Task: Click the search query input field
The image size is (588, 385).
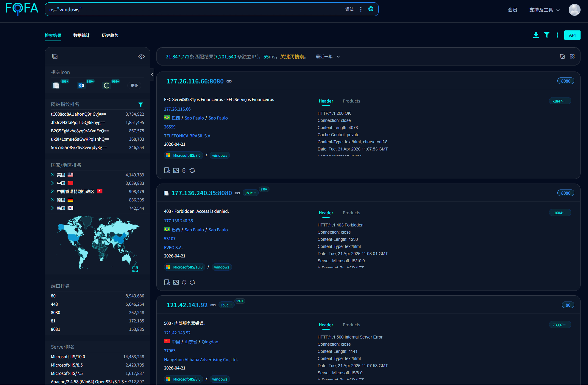Action: tap(195, 9)
